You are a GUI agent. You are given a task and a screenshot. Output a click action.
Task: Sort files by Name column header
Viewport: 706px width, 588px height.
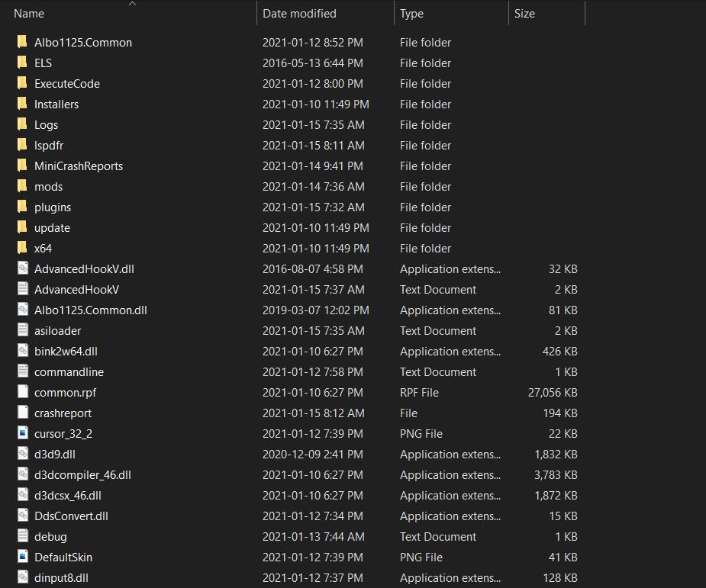click(x=29, y=14)
